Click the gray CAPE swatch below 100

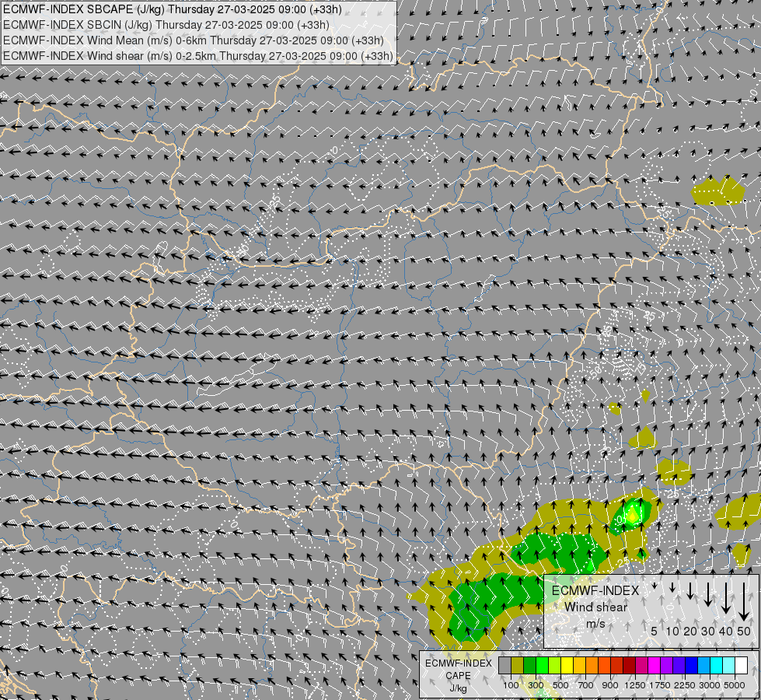point(504,666)
